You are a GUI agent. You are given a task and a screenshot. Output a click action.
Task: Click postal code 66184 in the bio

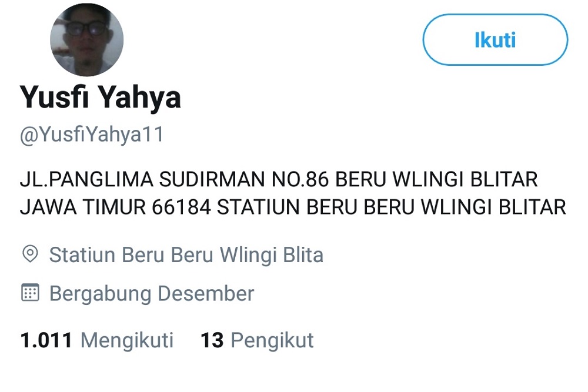(182, 207)
